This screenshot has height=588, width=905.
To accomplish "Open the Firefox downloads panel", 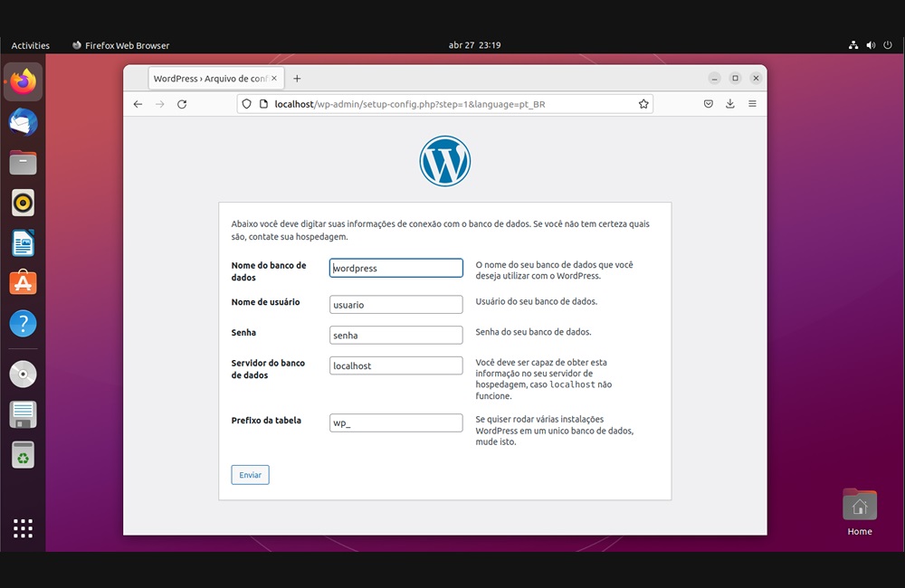I will point(730,104).
